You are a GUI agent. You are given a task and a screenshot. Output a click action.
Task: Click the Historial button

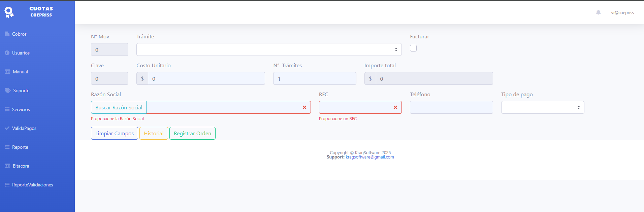tap(154, 133)
